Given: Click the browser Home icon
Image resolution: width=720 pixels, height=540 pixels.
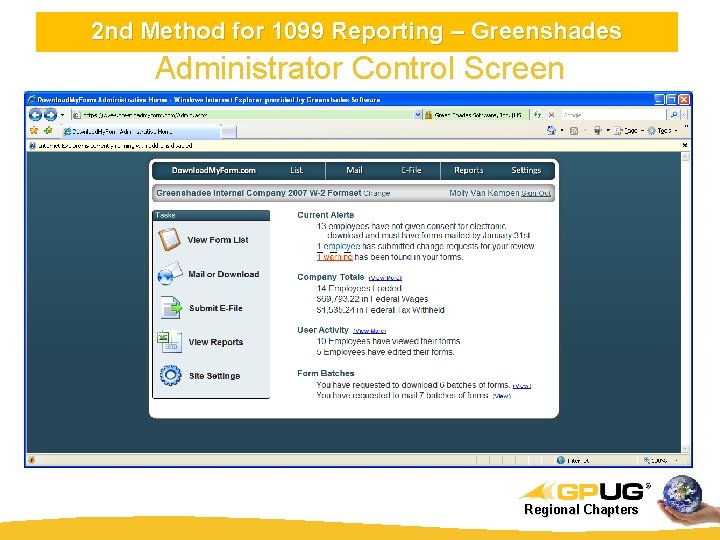Looking at the screenshot, I should [x=551, y=131].
